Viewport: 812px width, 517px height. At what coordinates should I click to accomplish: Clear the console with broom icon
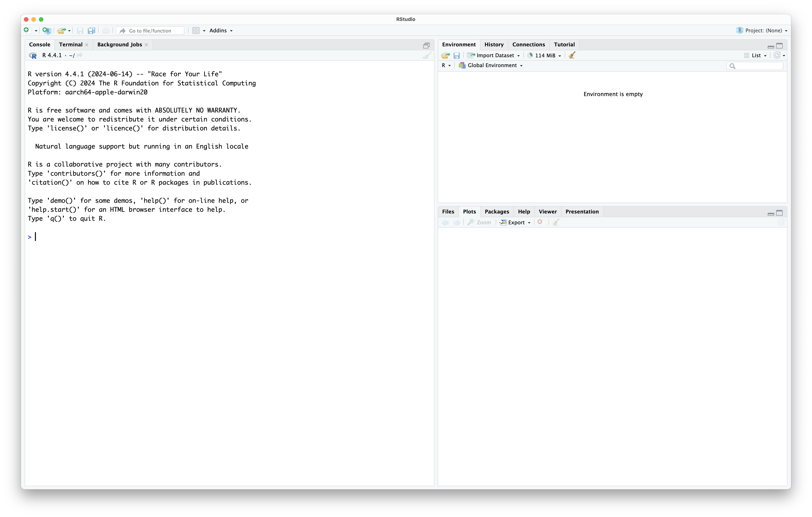[427, 55]
